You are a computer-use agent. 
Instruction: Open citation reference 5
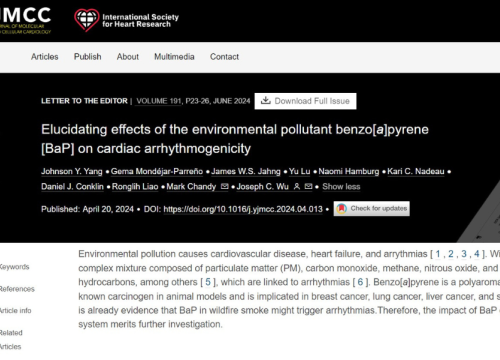tap(208, 282)
